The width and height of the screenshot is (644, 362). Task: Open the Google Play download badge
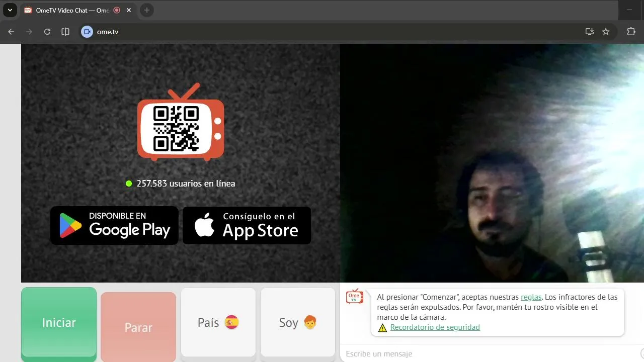coord(114,225)
